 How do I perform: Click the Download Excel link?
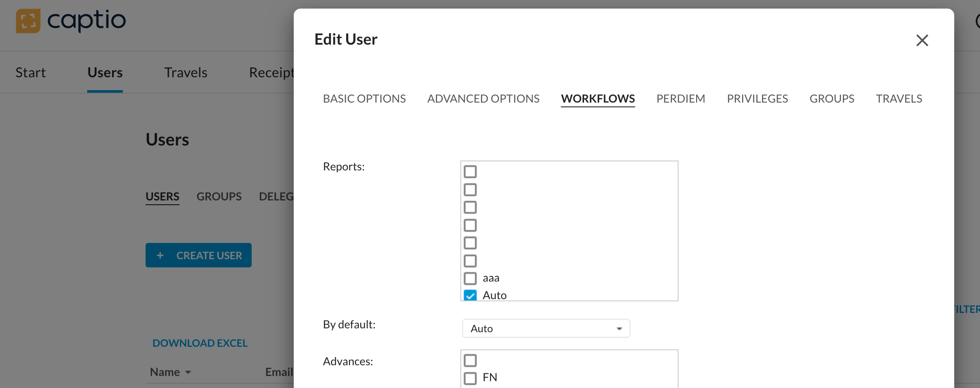click(x=200, y=343)
